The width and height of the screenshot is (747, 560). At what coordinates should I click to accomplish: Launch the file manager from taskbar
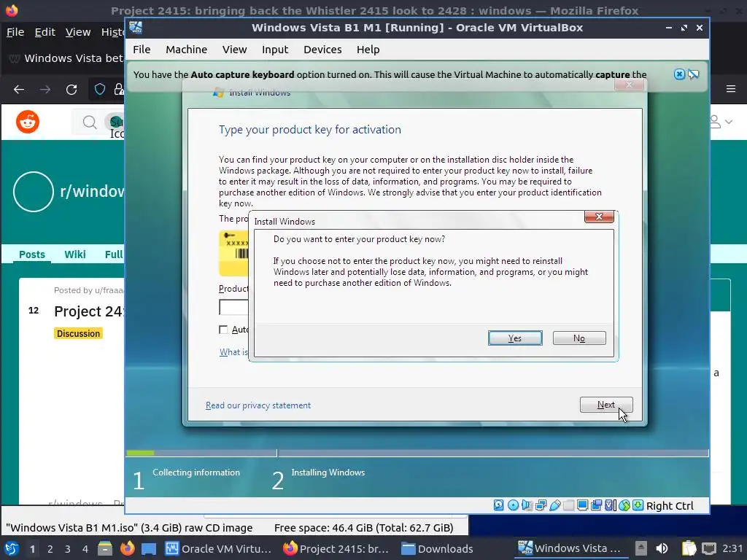point(105,548)
